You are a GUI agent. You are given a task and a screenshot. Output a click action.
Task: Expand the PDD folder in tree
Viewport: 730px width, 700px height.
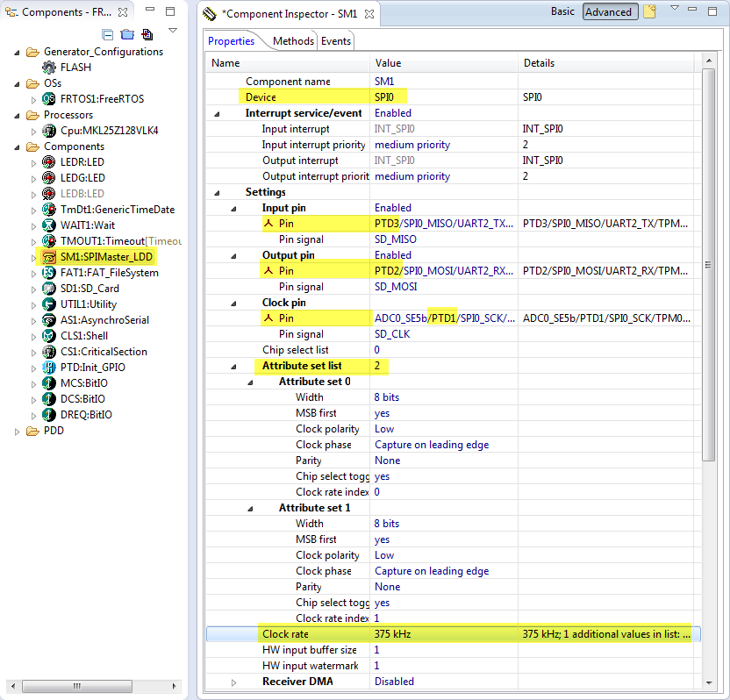pyautogui.click(x=19, y=431)
